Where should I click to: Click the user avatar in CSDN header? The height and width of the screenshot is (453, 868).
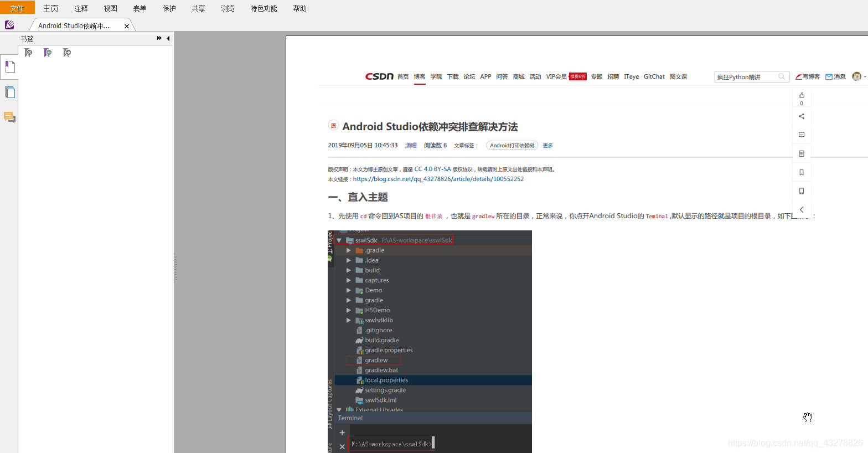click(857, 76)
